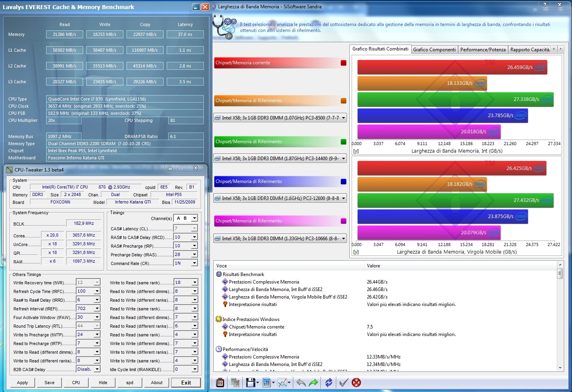Open the Idle Cycle limit (tRANKIDLE) dropdown

pyautogui.click(x=195, y=369)
